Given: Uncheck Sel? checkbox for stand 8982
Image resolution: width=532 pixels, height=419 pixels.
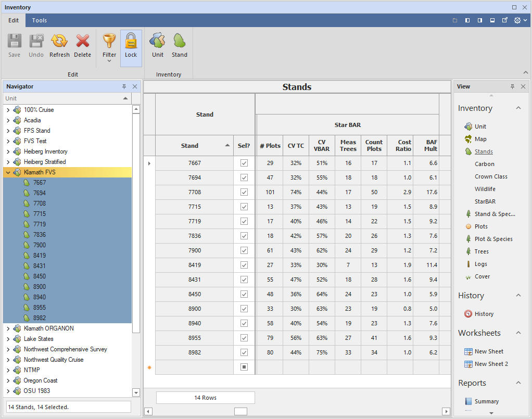Looking at the screenshot, I should pos(244,353).
